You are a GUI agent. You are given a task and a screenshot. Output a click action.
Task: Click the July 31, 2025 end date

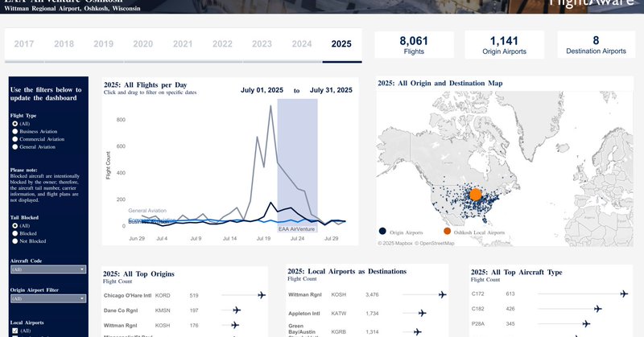[331, 90]
